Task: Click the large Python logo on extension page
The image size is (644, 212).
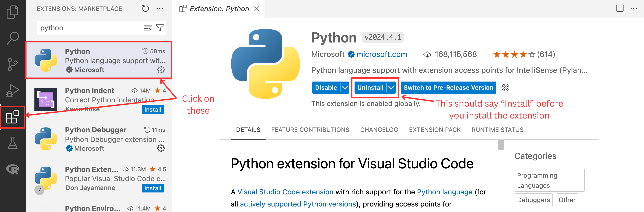Action: (x=265, y=64)
